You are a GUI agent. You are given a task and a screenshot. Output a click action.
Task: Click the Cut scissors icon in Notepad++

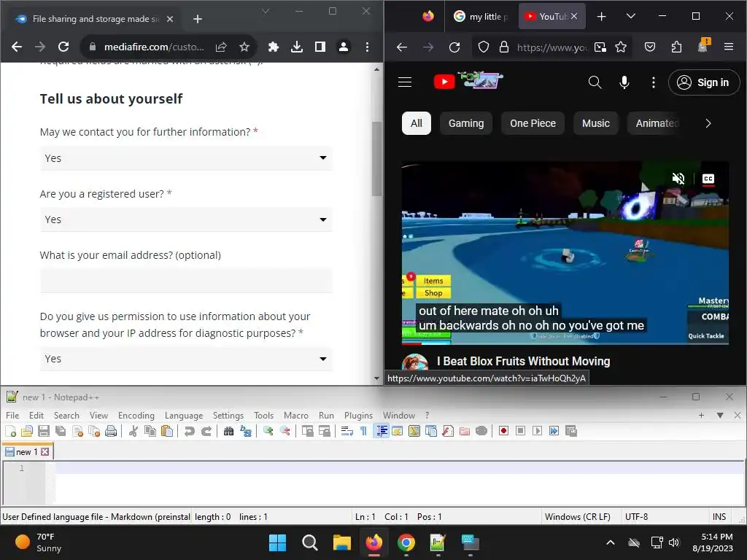coord(133,432)
